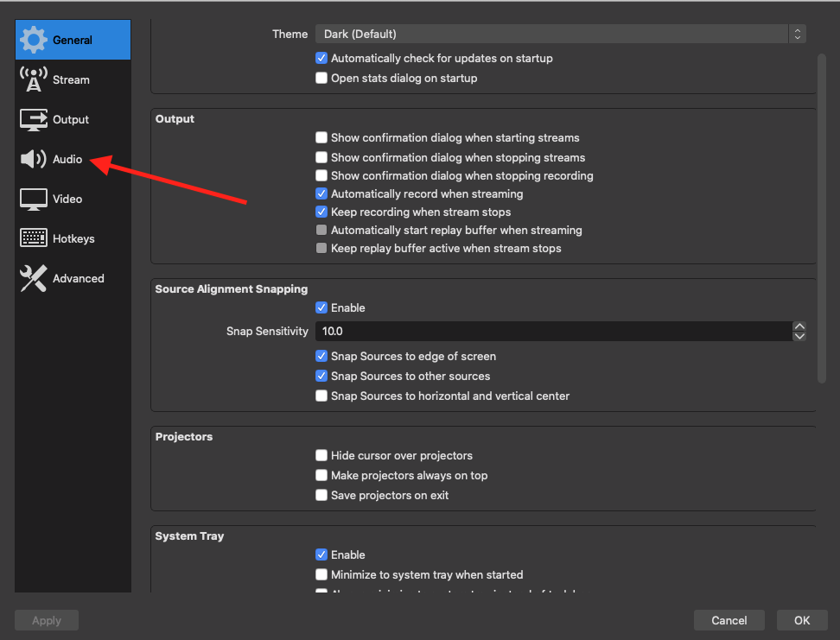The image size is (840, 640).
Task: Click the settings panel vertical scrollbar
Action: coord(821,216)
